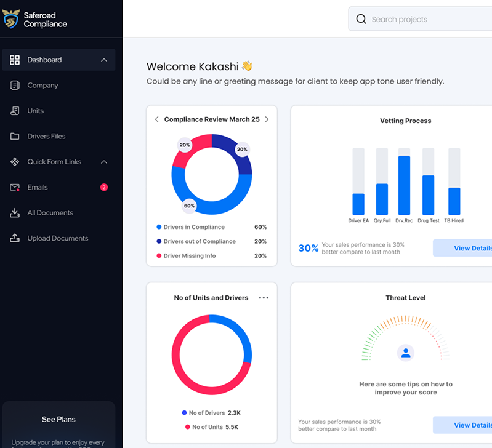Click the See Plans button

(x=58, y=419)
